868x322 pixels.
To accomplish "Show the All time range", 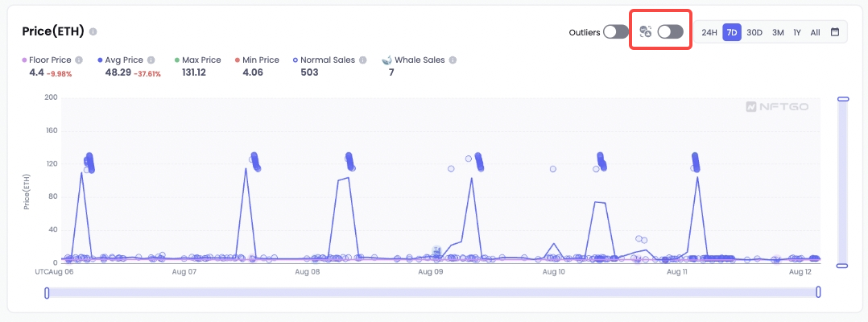I will click(x=815, y=32).
